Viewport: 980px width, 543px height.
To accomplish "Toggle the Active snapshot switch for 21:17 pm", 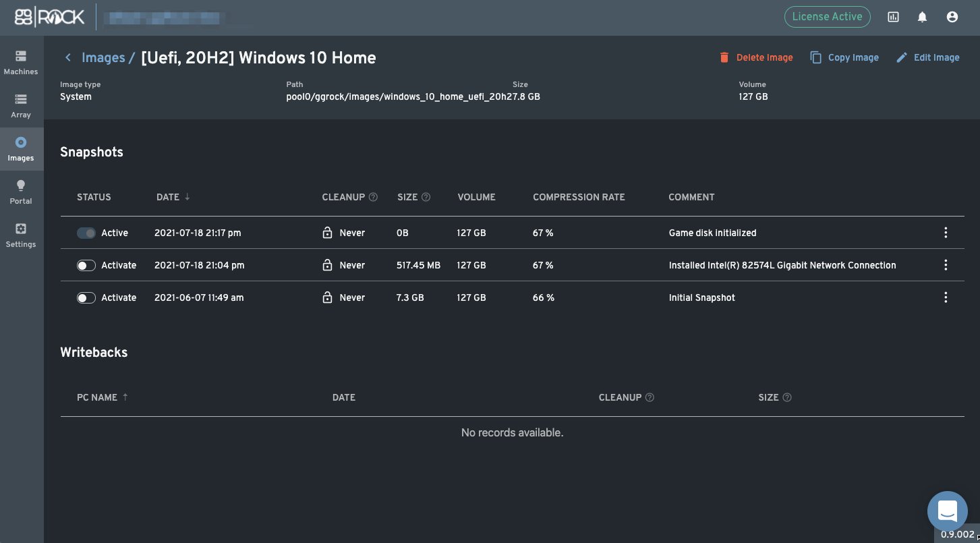I will pyautogui.click(x=86, y=233).
